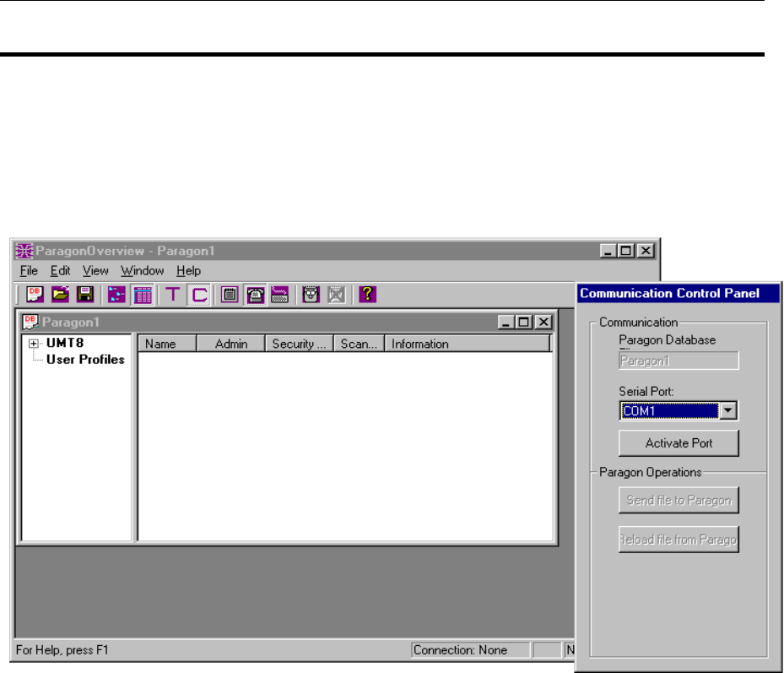Click the Connection: None status bar entry
The image size is (784, 673).
[x=470, y=650]
